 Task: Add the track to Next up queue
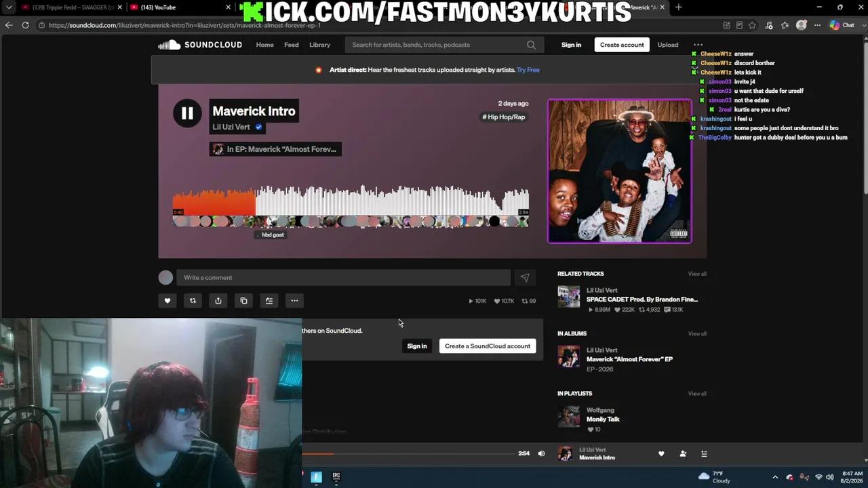[269, 301]
